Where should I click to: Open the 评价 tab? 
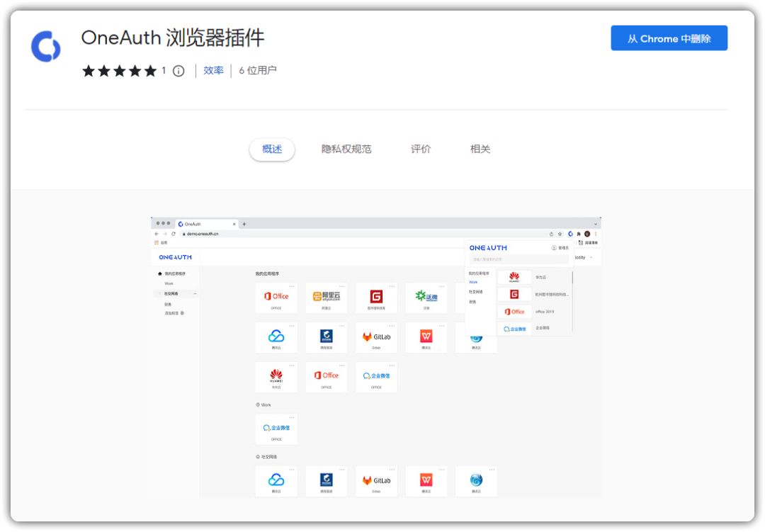421,149
